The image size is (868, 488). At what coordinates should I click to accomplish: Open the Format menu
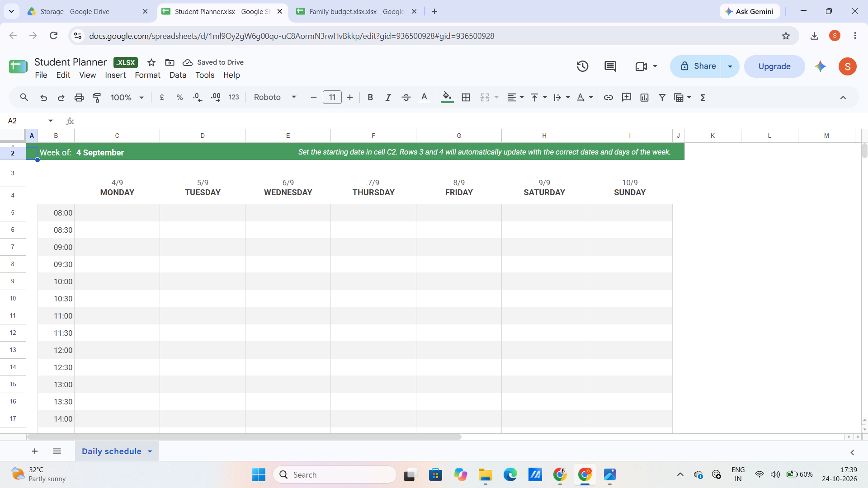(x=147, y=75)
